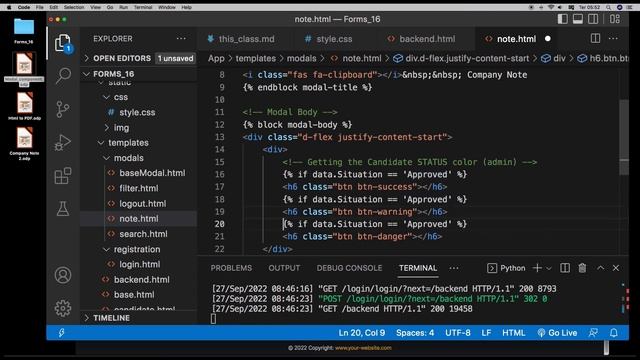This screenshot has height=360, width=640.
Task: Open the Explorer view in activity bar
Action: click(63, 43)
